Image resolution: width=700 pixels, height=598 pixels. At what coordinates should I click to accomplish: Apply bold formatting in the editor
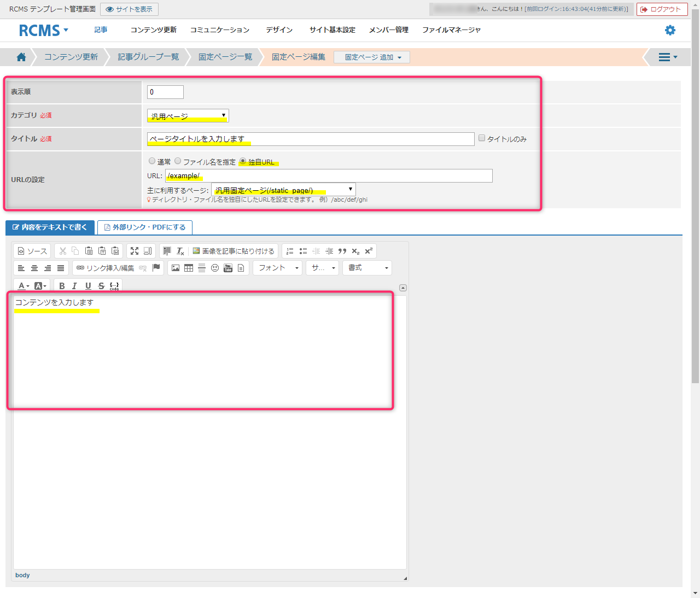click(62, 286)
